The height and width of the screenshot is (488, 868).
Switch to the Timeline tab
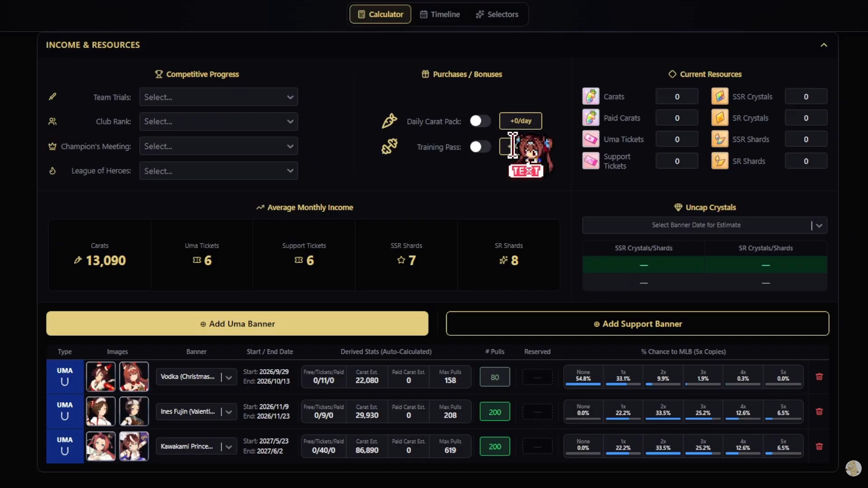click(440, 14)
